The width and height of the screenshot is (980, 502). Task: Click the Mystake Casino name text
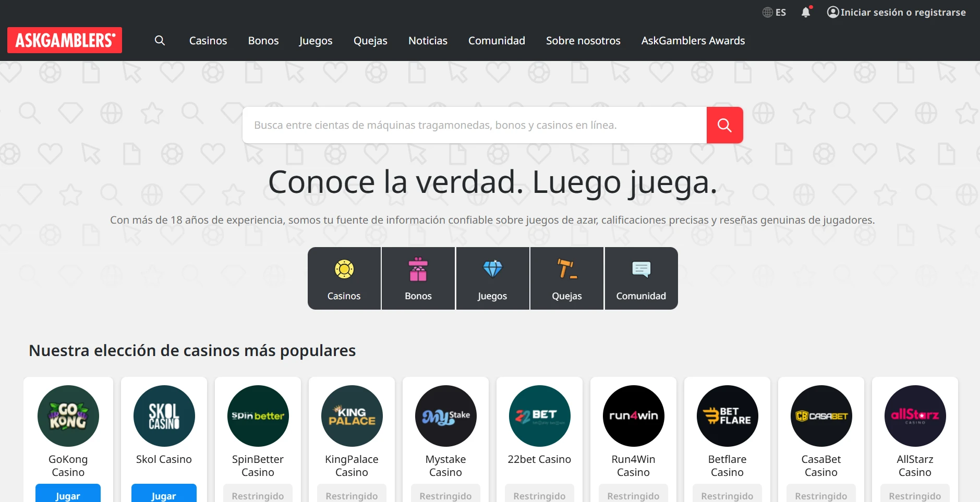pyautogui.click(x=445, y=466)
